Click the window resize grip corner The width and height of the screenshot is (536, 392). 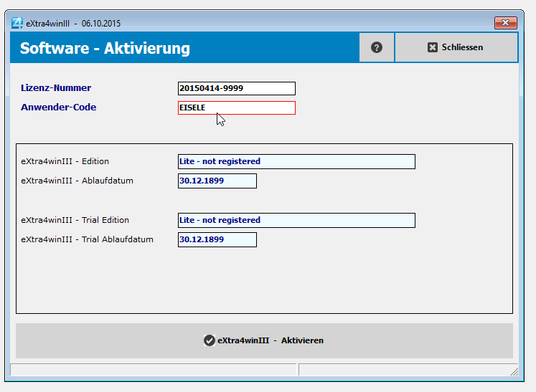click(x=514, y=371)
